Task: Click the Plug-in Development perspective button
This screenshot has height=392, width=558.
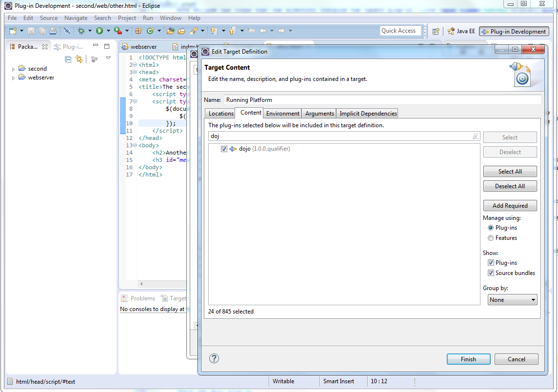Action: [514, 31]
